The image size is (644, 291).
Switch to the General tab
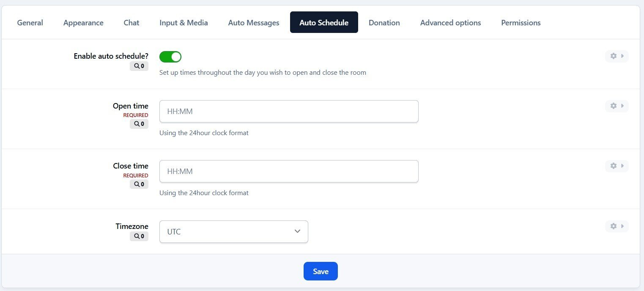coord(30,23)
